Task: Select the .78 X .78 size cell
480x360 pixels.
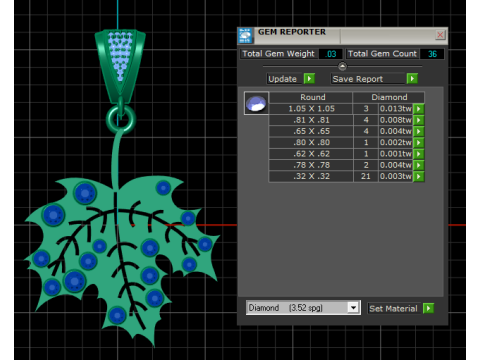Action: click(x=311, y=165)
